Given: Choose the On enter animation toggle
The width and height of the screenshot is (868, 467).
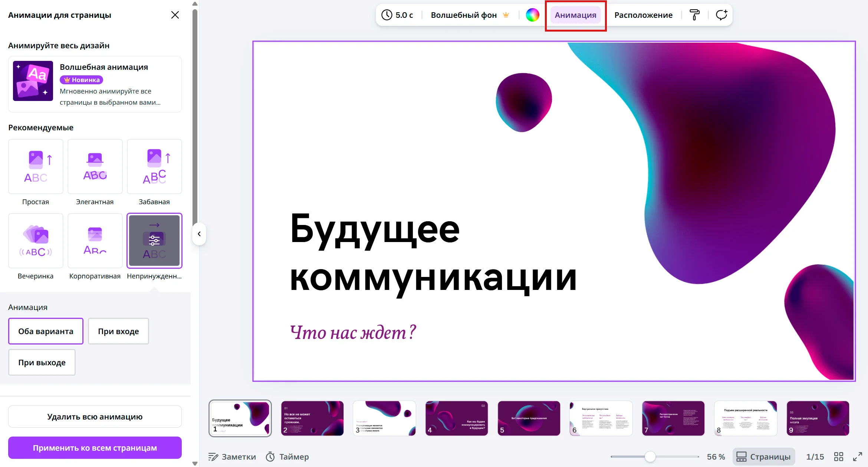Looking at the screenshot, I should 118,331.
